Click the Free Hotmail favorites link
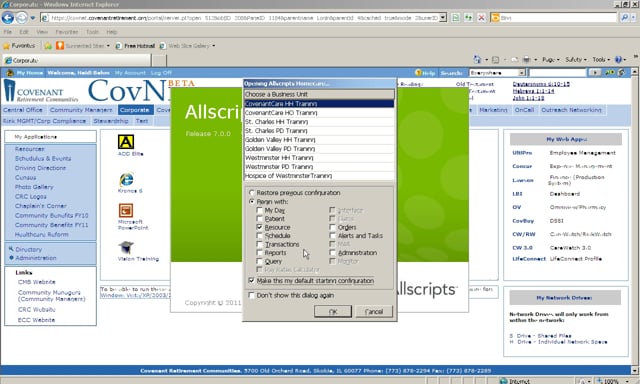Screen dimensions: 640x384 coord(135,46)
